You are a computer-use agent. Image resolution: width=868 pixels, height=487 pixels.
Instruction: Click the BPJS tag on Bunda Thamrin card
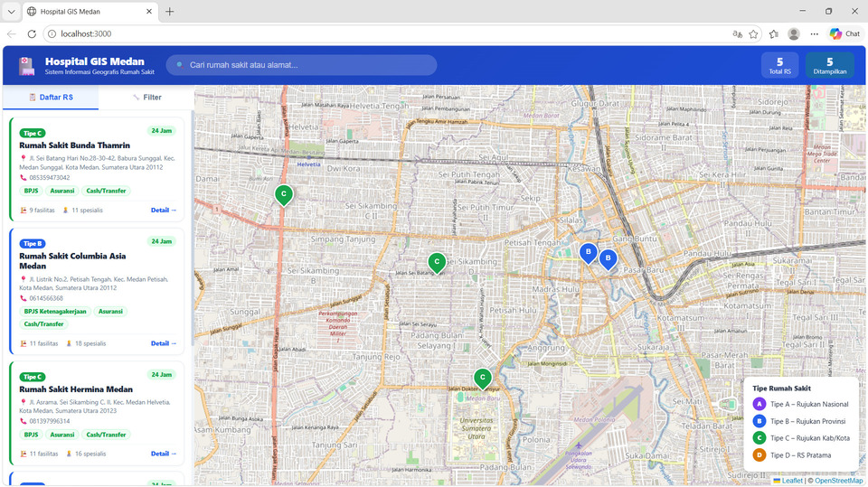pyautogui.click(x=31, y=191)
